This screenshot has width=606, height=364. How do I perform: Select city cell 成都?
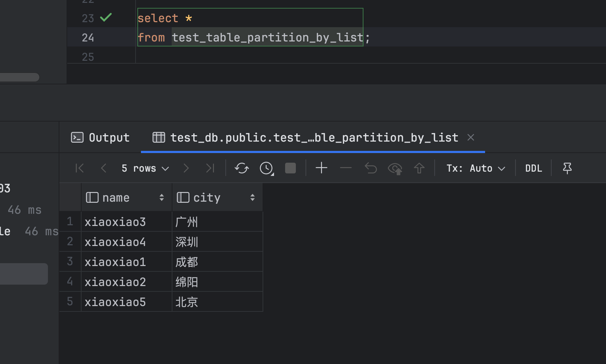[218, 262]
